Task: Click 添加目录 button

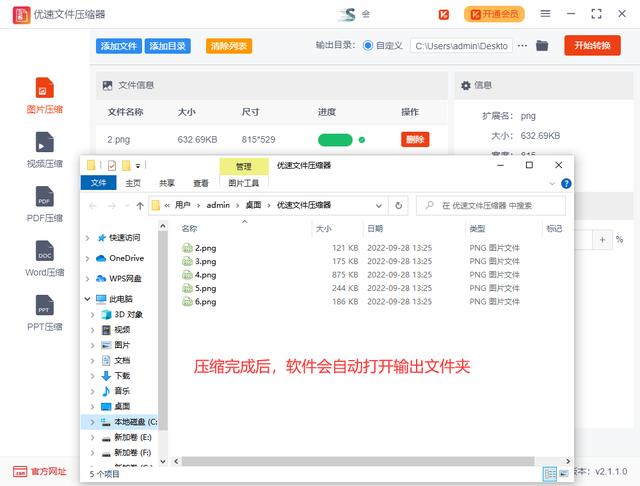Action: point(167,46)
